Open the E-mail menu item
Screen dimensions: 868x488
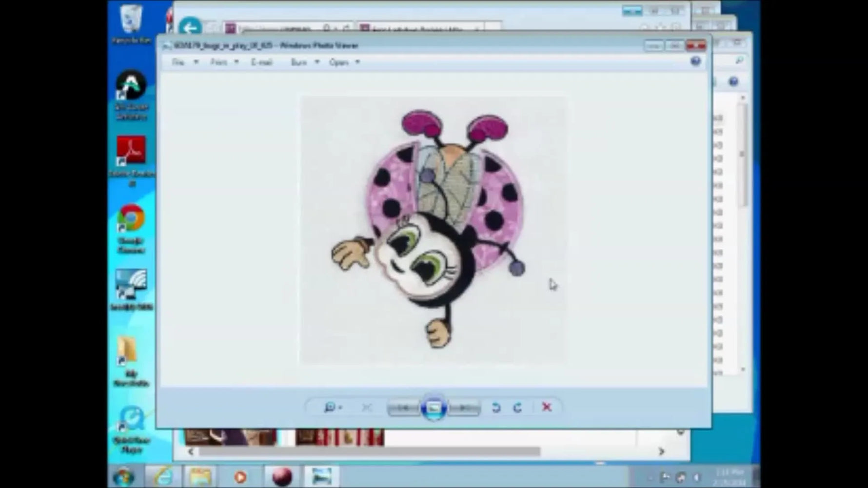pos(261,62)
